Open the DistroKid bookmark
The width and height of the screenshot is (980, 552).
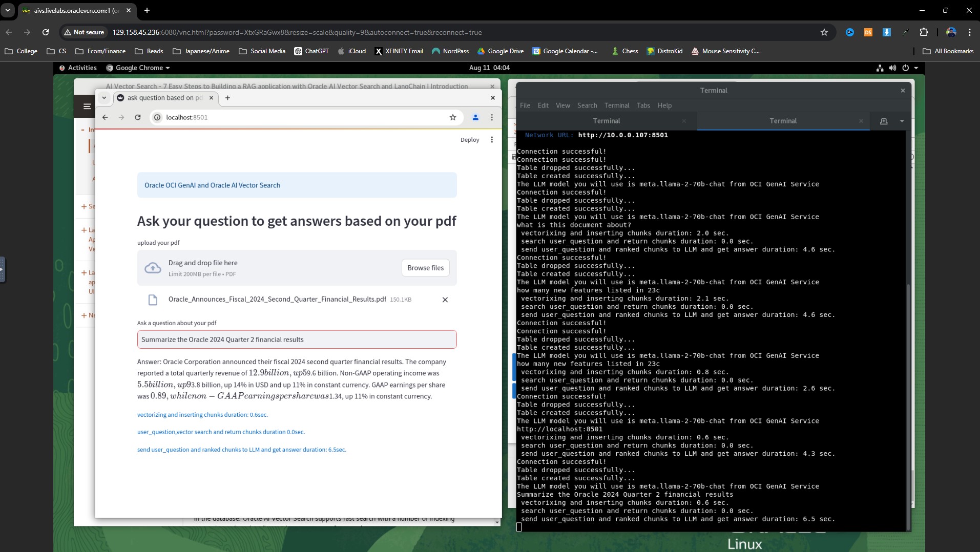(664, 51)
